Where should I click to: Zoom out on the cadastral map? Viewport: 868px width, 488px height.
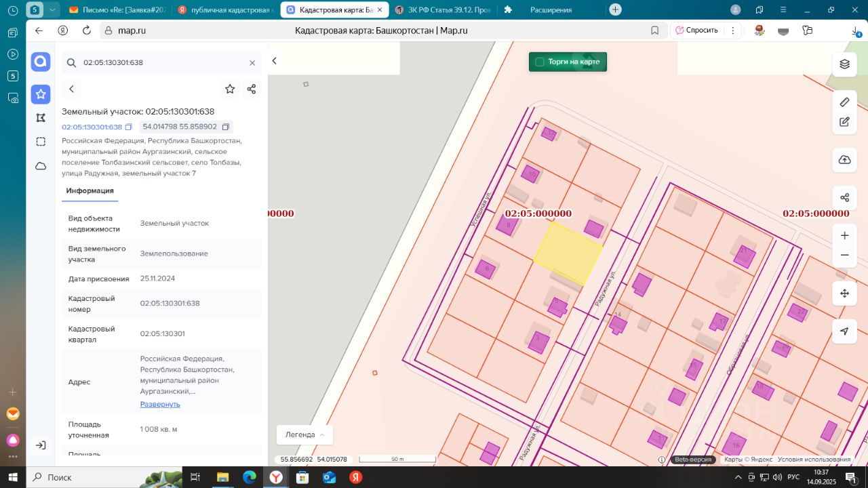844,255
